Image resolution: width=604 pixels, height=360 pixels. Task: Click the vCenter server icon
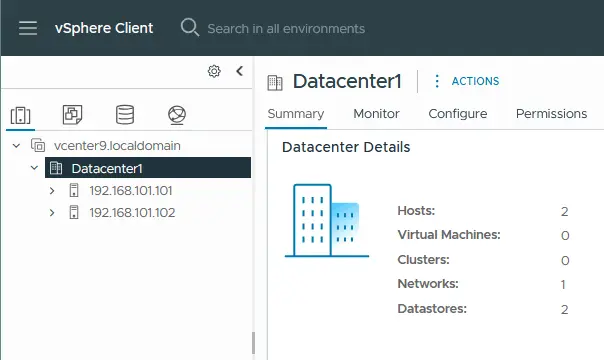[x=38, y=146]
